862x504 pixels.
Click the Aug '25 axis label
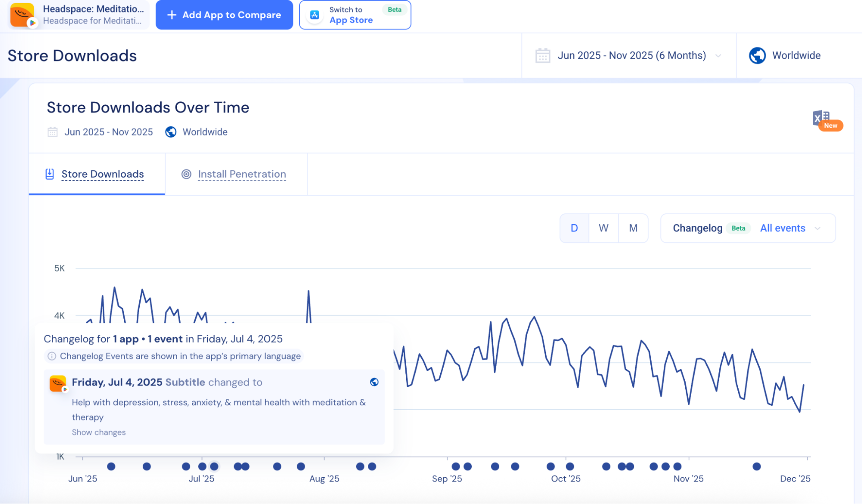pyautogui.click(x=324, y=479)
